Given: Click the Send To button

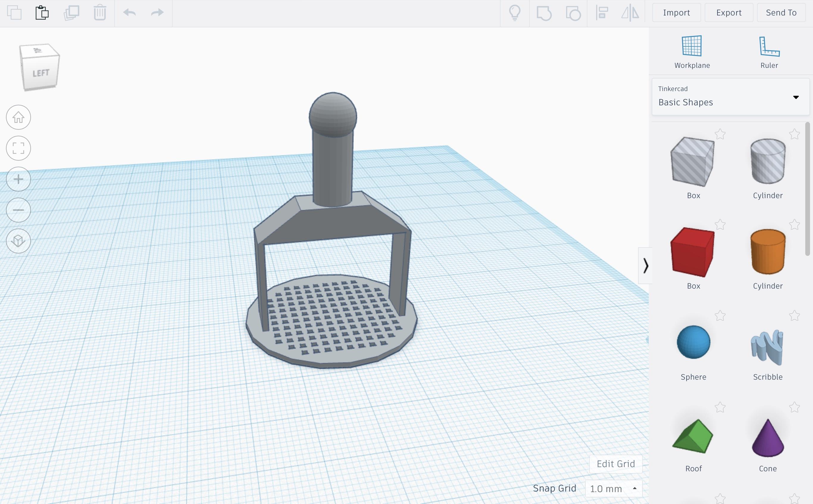Looking at the screenshot, I should point(781,13).
